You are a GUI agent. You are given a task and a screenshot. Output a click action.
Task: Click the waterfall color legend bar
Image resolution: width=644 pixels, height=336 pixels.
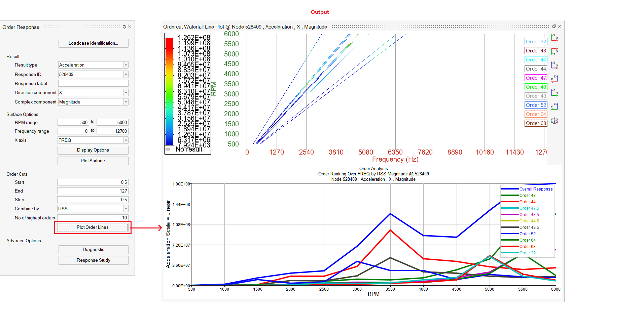169,91
